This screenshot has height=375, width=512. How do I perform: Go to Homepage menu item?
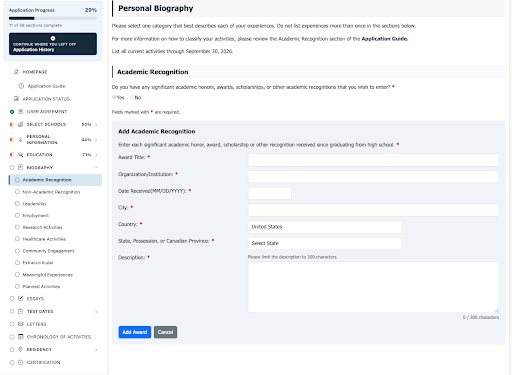[35, 72]
